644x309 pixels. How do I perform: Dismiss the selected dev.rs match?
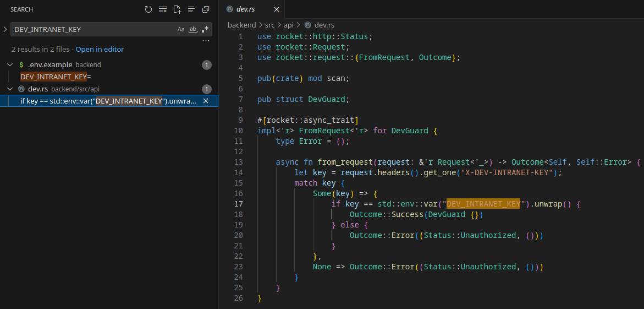pyautogui.click(x=206, y=101)
